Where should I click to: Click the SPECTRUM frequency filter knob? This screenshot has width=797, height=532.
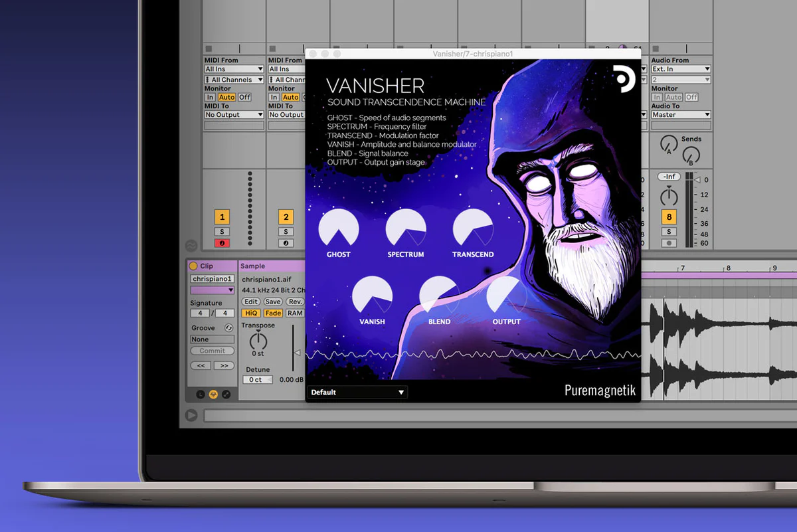coord(406,228)
